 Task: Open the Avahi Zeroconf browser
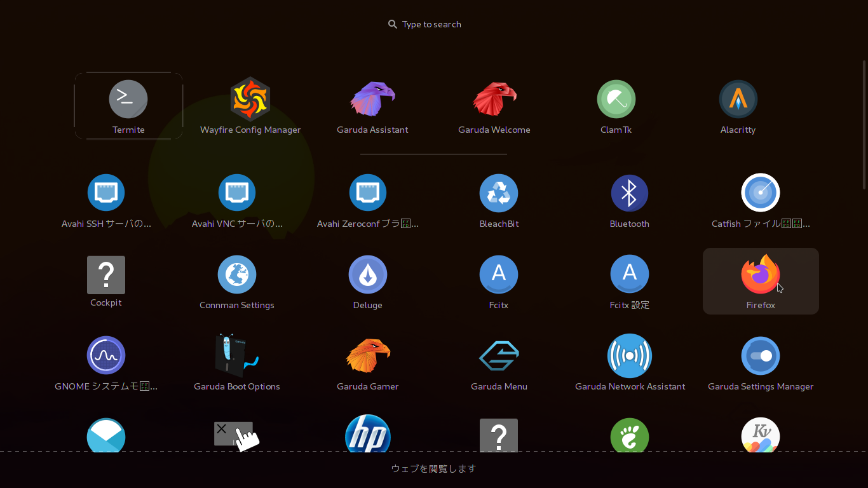point(368,200)
